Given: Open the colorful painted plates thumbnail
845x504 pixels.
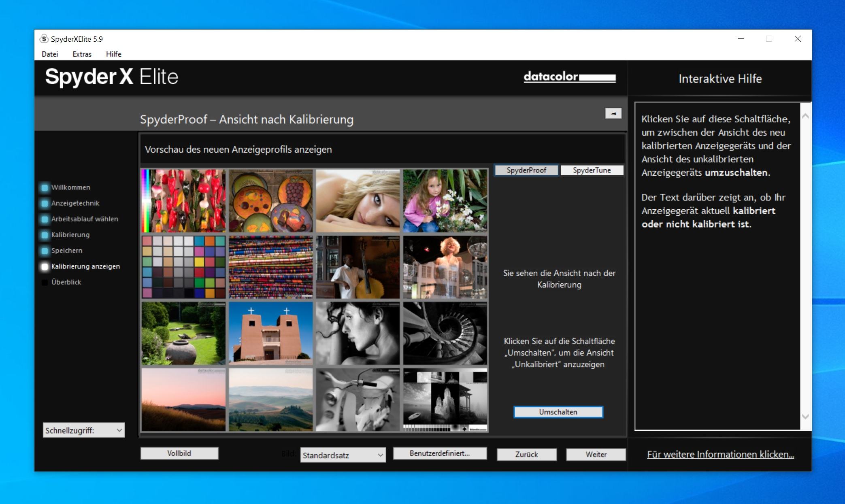Looking at the screenshot, I should [x=271, y=200].
